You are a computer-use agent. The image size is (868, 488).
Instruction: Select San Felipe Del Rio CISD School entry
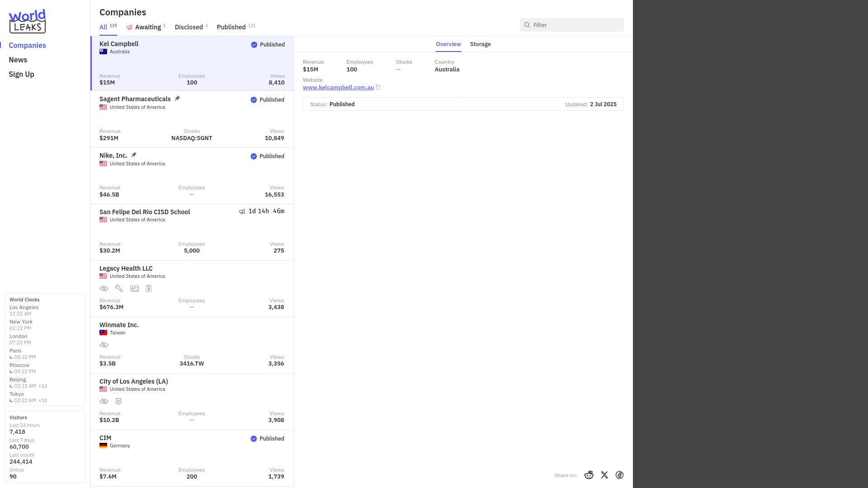pyautogui.click(x=192, y=232)
